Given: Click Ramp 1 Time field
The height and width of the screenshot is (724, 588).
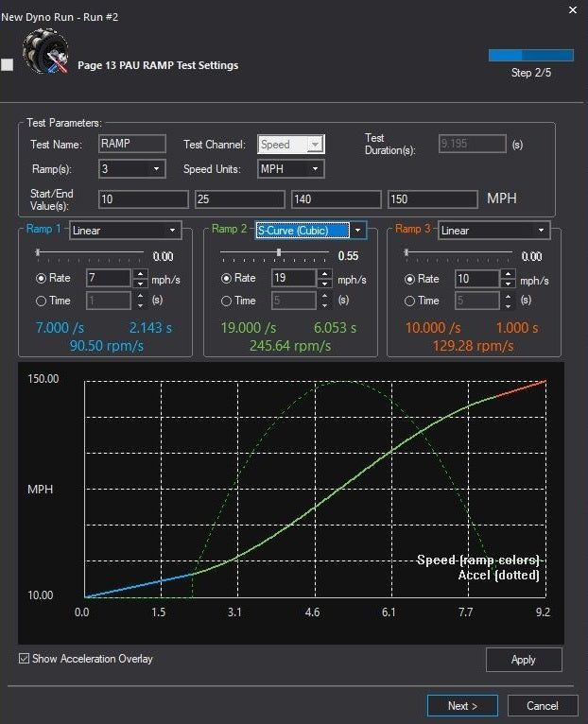Looking at the screenshot, I should pos(109,301).
